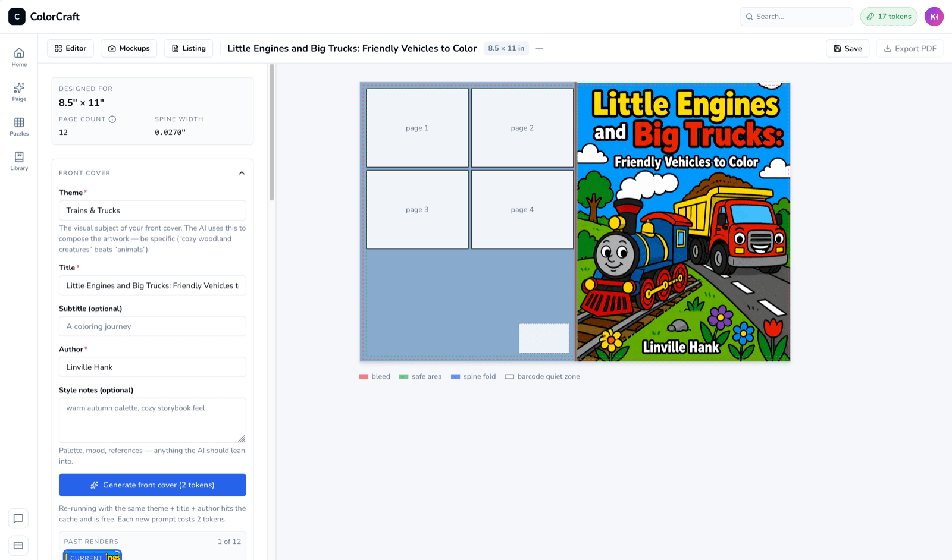Open the billing card icon
952x560 pixels.
[18, 545]
